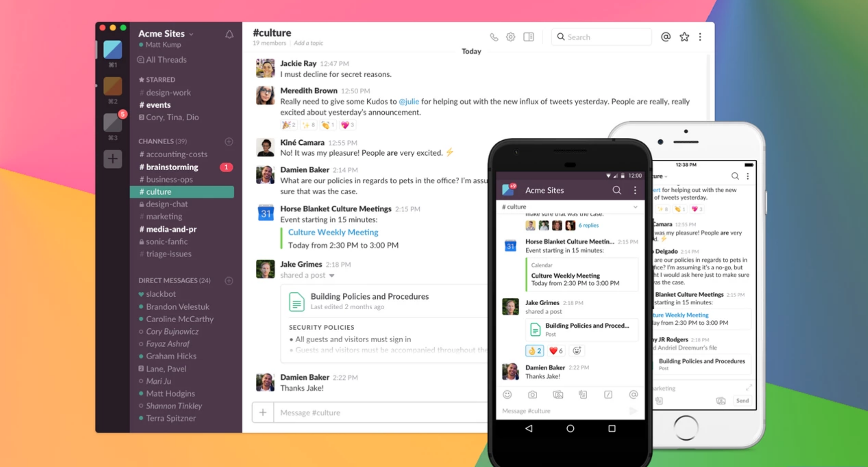Click the Culture Weekly Meeting link
Screen dimensions: 868x467
[x=333, y=232]
